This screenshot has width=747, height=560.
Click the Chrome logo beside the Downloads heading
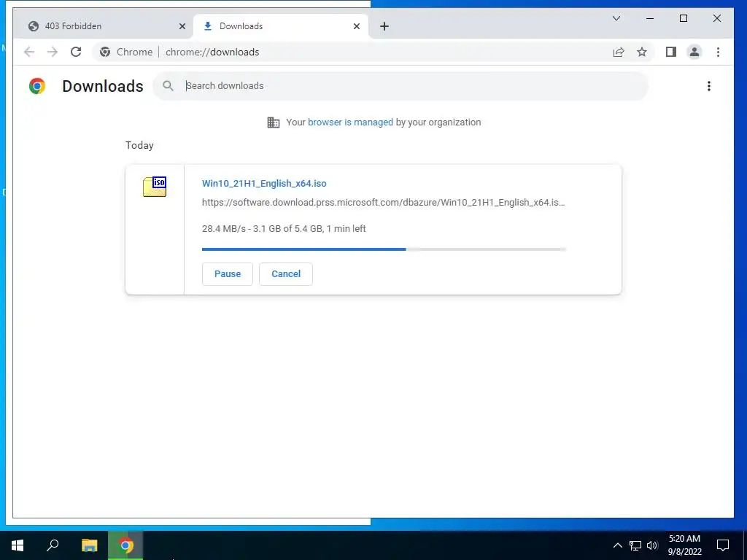[37, 86]
